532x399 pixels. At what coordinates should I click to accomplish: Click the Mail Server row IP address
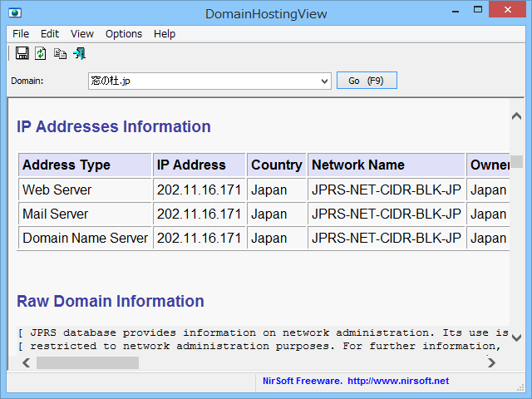tap(199, 214)
